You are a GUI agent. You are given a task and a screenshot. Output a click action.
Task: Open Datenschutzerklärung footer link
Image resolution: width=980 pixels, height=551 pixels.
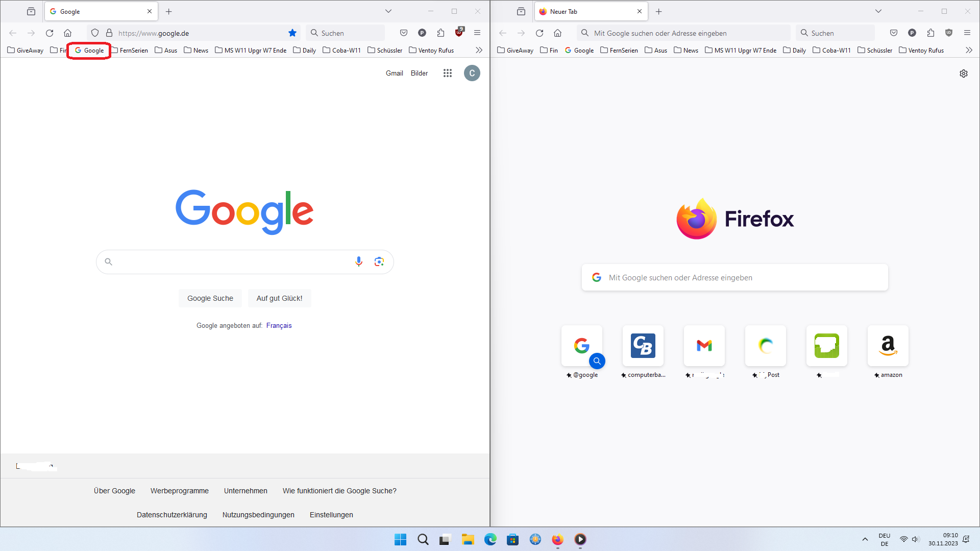(x=172, y=515)
